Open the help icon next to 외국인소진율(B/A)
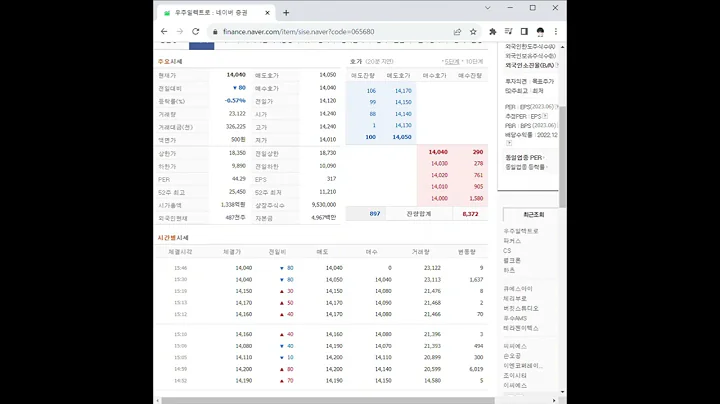Viewport: 720px width, 404px height. coord(557,65)
